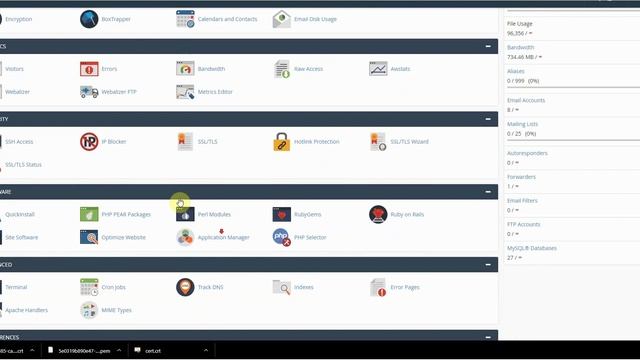Open the Ruby on Rails icon
The width and height of the screenshot is (640, 360).
tap(378, 214)
